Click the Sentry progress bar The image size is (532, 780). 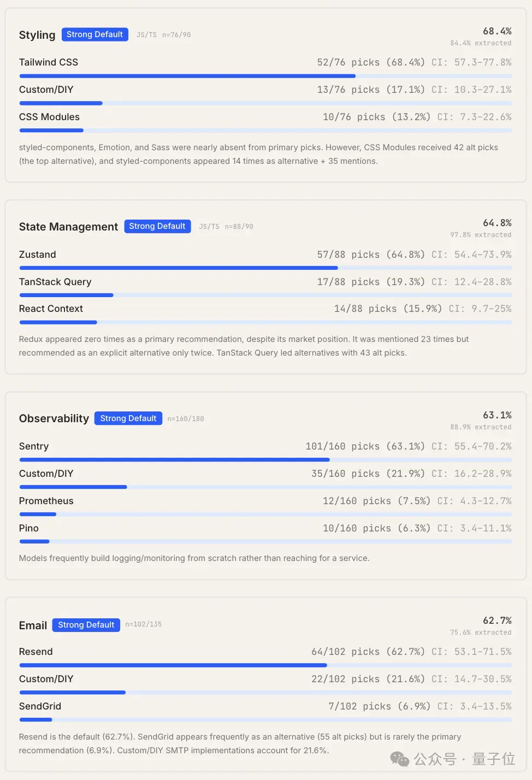pyautogui.click(x=265, y=460)
